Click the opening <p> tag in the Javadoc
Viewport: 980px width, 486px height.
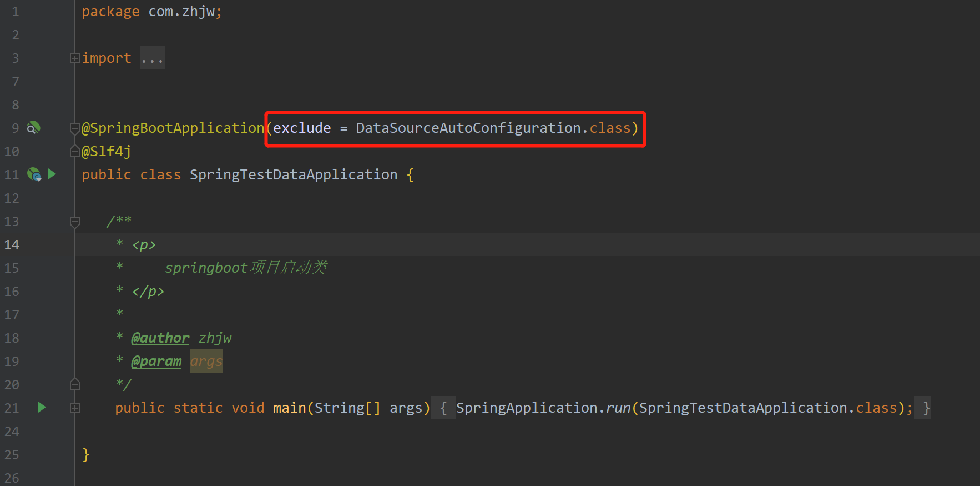click(144, 245)
